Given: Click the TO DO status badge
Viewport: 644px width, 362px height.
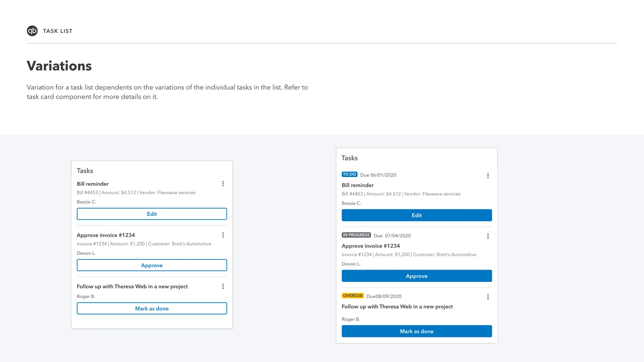Looking at the screenshot, I should point(350,175).
